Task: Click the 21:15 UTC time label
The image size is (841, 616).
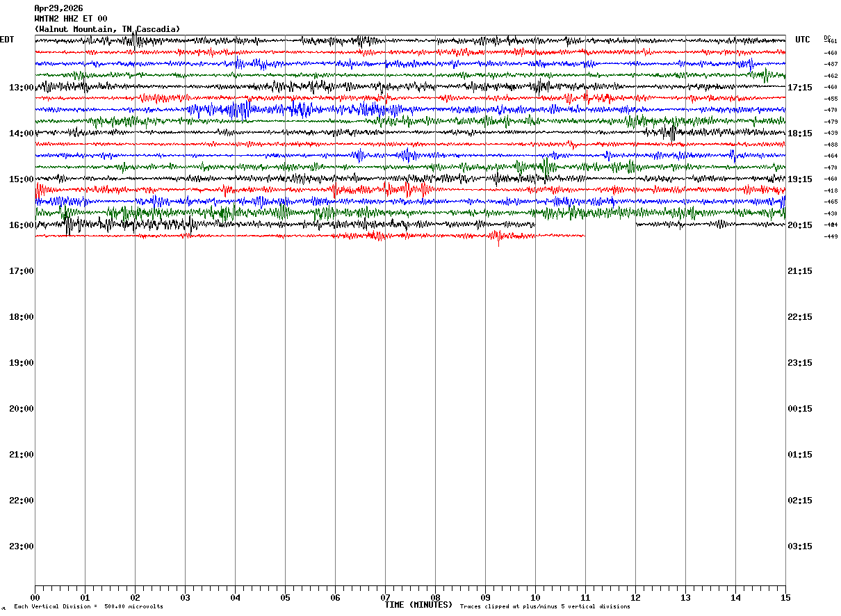Action: pos(800,271)
